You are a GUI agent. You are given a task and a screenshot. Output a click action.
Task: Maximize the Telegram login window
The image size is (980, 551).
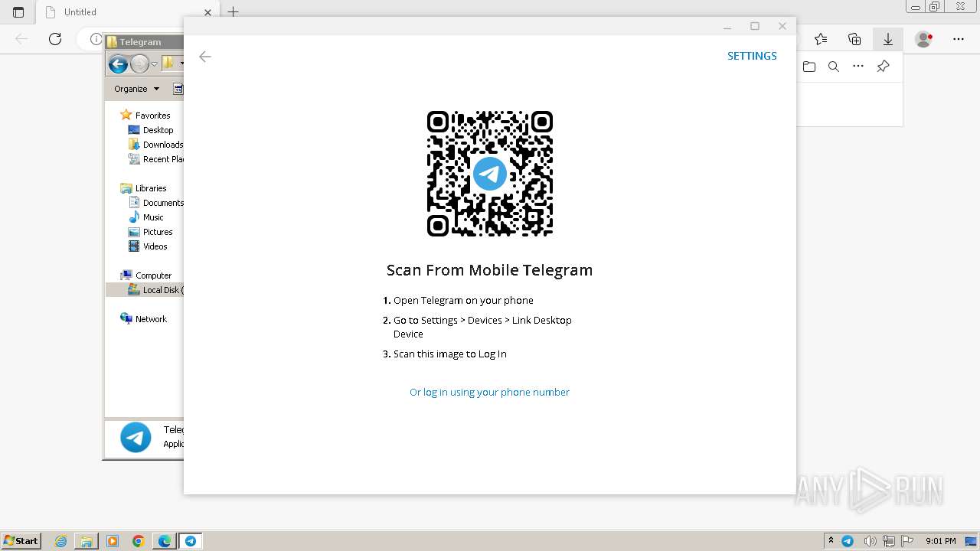[x=755, y=26]
